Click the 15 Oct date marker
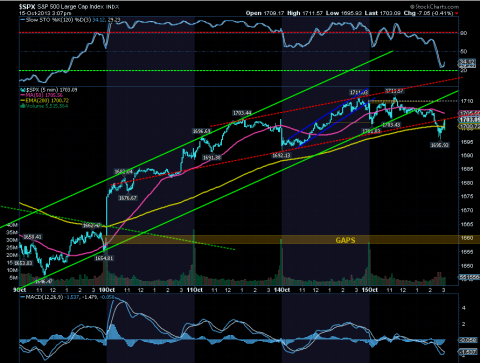The height and width of the screenshot is (363, 480). click(x=370, y=290)
